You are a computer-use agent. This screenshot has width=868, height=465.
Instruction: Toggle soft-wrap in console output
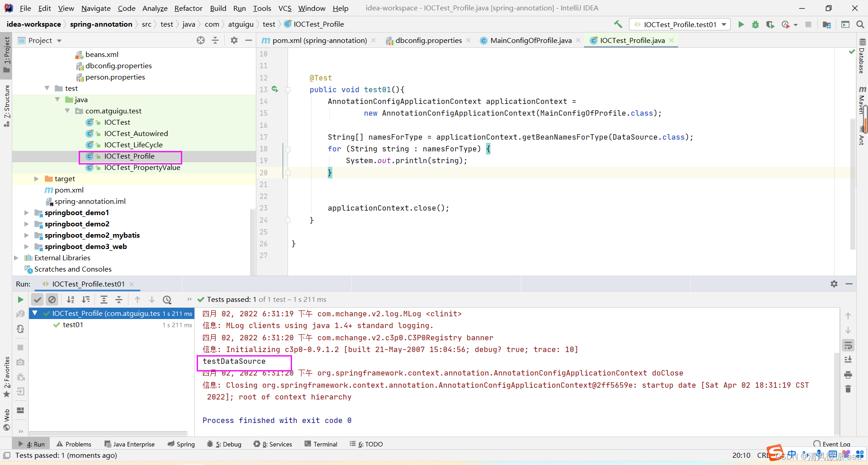848,346
